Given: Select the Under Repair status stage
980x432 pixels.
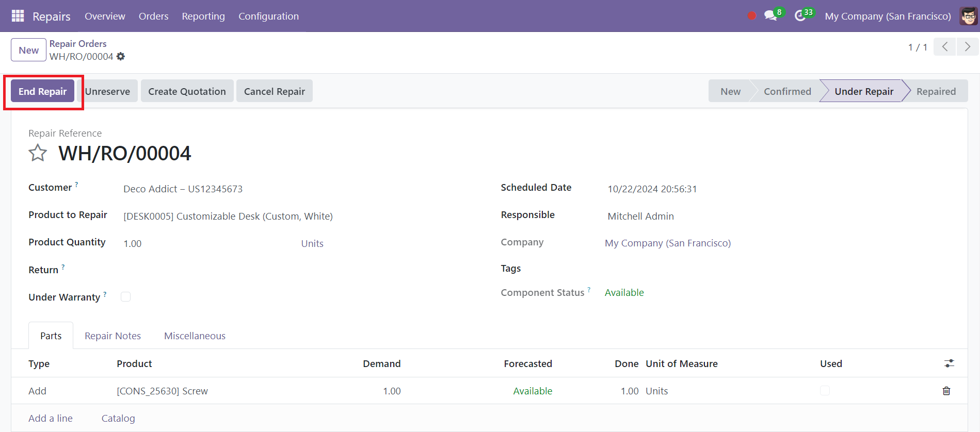Looking at the screenshot, I should 864,91.
